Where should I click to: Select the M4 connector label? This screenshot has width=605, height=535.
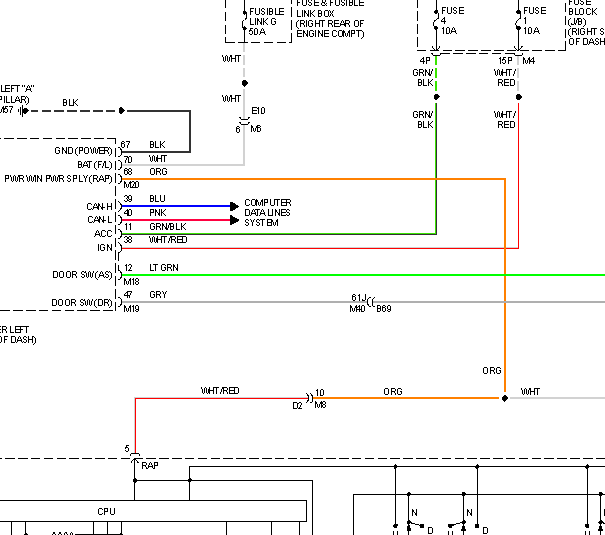(x=529, y=61)
